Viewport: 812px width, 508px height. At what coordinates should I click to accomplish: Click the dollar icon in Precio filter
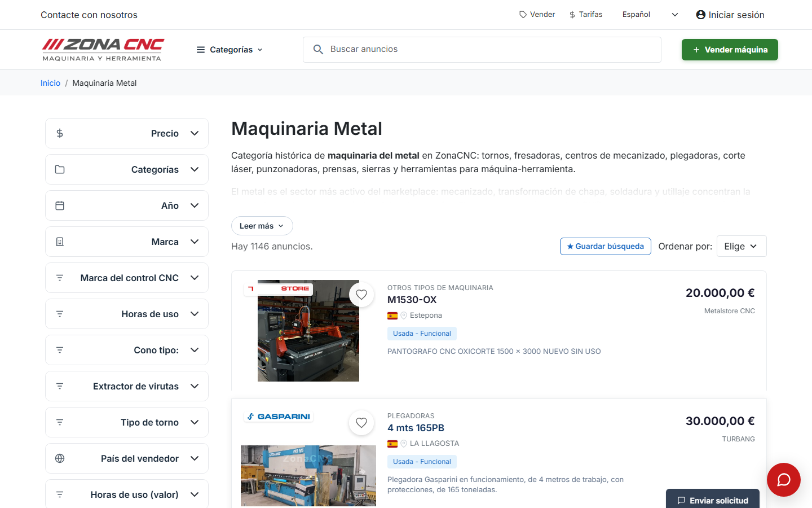[60, 133]
